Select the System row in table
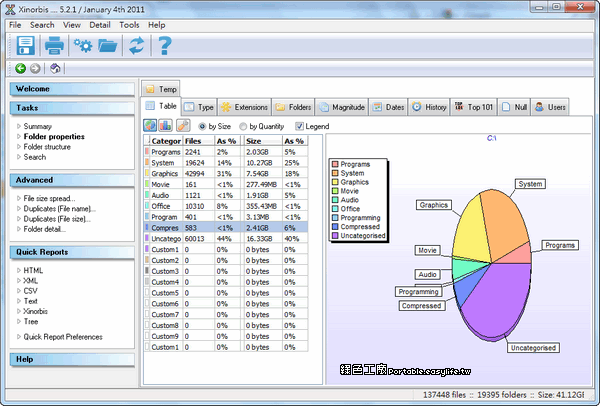Viewport: 600px width, 406px height. tap(226, 163)
